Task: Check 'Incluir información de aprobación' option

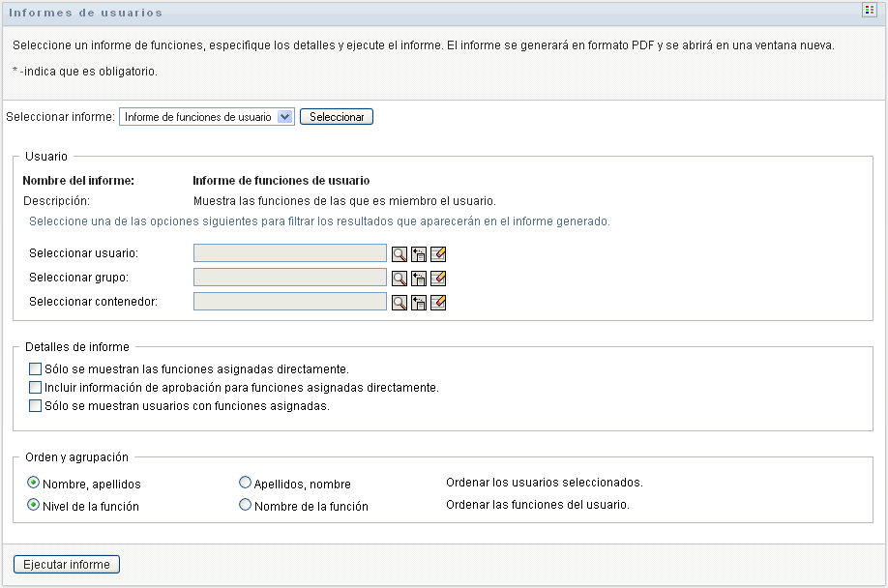Action: pyautogui.click(x=36, y=387)
